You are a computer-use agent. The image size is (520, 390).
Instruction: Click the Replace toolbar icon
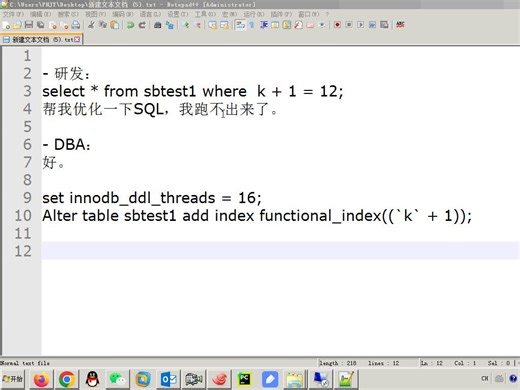tap(170, 25)
